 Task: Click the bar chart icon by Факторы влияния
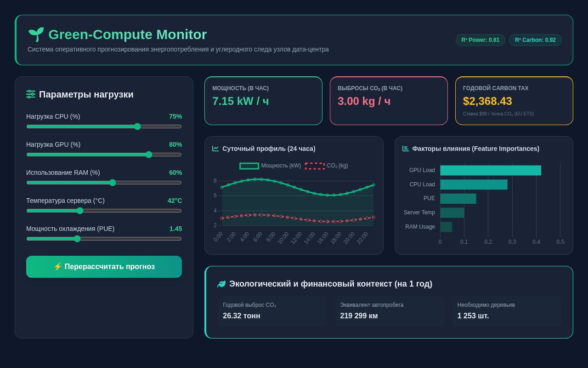coord(406,149)
